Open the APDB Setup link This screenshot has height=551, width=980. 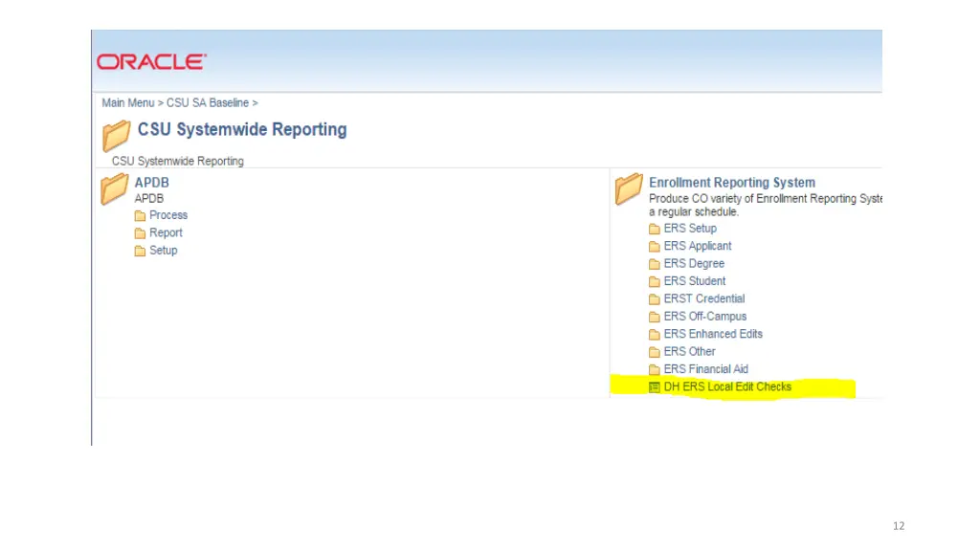pyautogui.click(x=163, y=250)
